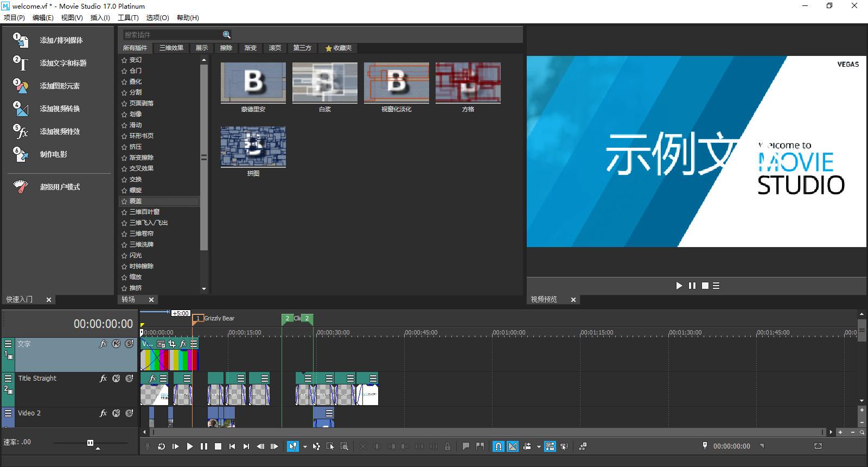Open track FX for Title Straight track
868x467 pixels.
(103, 378)
